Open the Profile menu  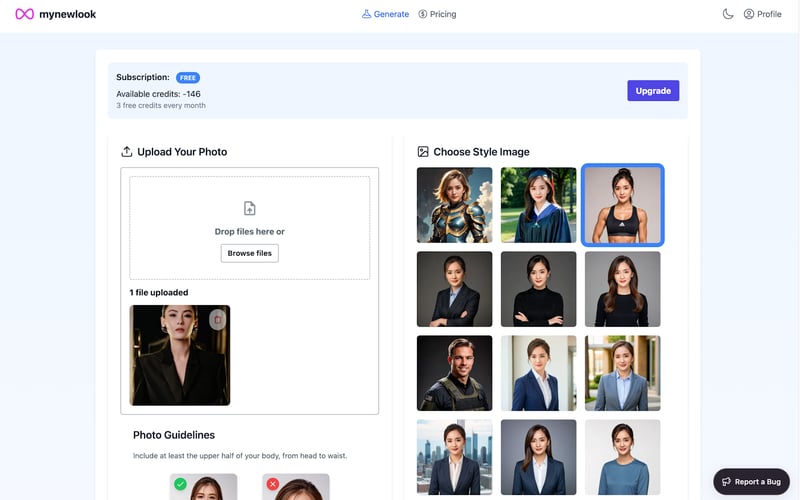point(762,14)
